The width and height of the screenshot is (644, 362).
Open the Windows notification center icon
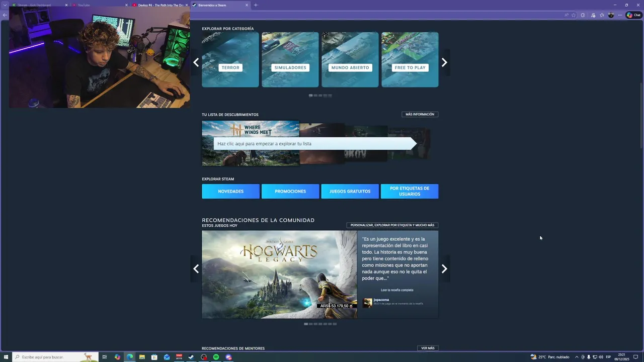(636, 357)
